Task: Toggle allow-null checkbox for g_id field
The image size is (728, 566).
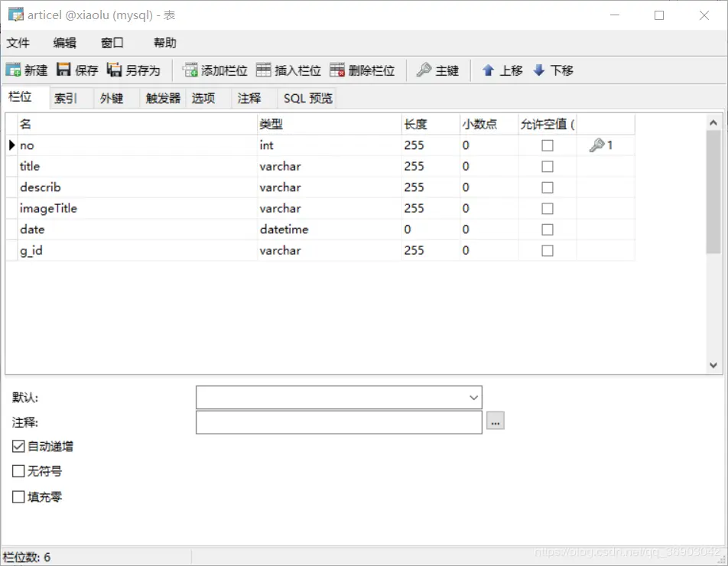Action: click(x=548, y=251)
